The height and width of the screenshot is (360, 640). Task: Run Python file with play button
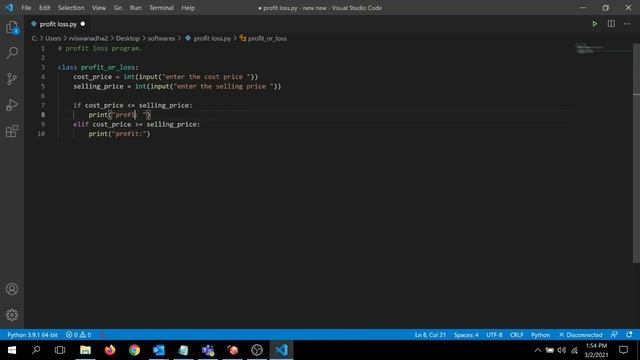click(595, 24)
